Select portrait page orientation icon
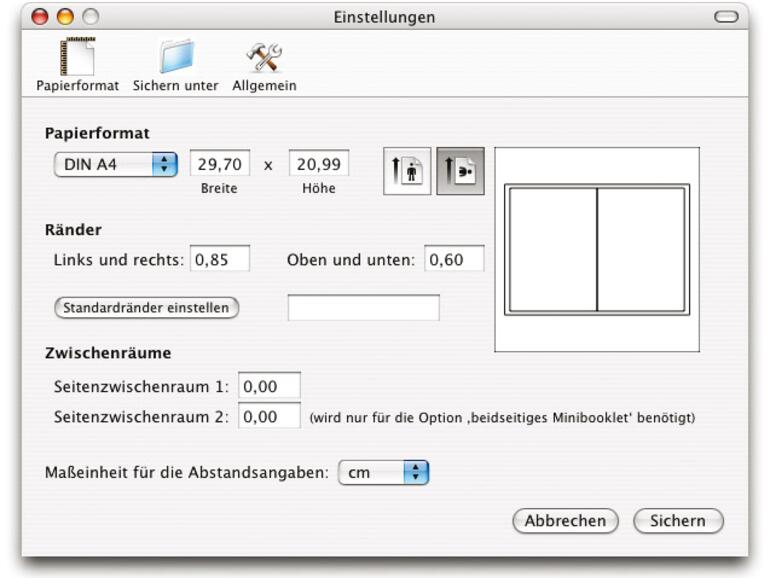Viewport: 770px width, 578px height. coord(407,171)
